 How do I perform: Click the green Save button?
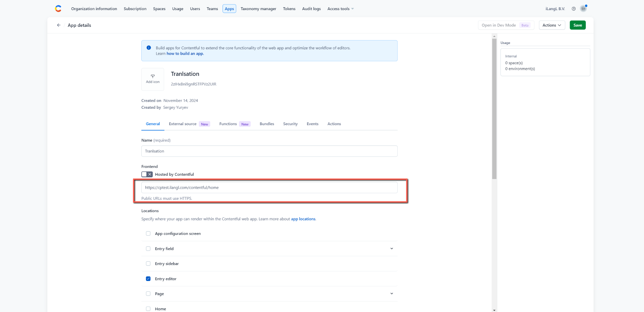tap(578, 25)
